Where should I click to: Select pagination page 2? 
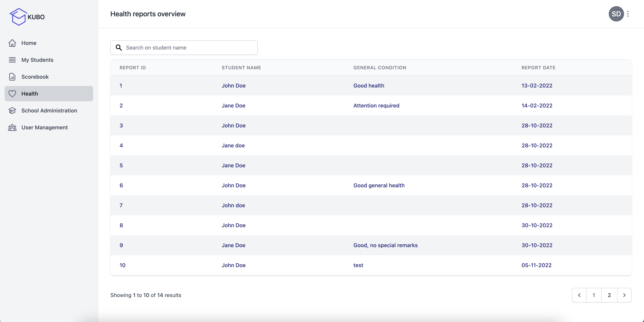(609, 295)
